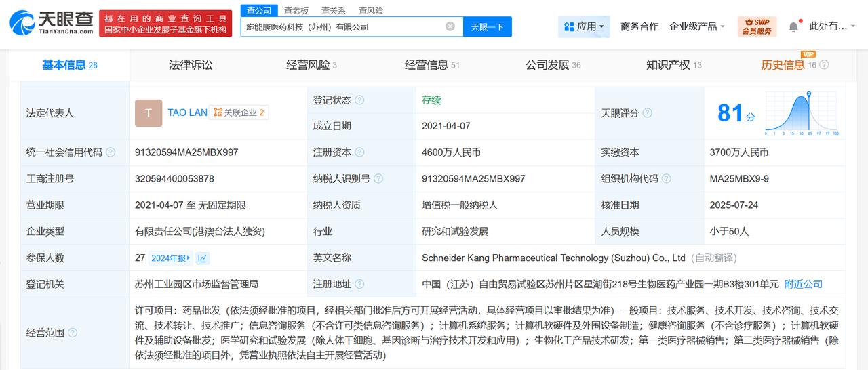Click company type 有限责任公司(港澳台法人独资)
868x370 pixels.
[x=200, y=232]
